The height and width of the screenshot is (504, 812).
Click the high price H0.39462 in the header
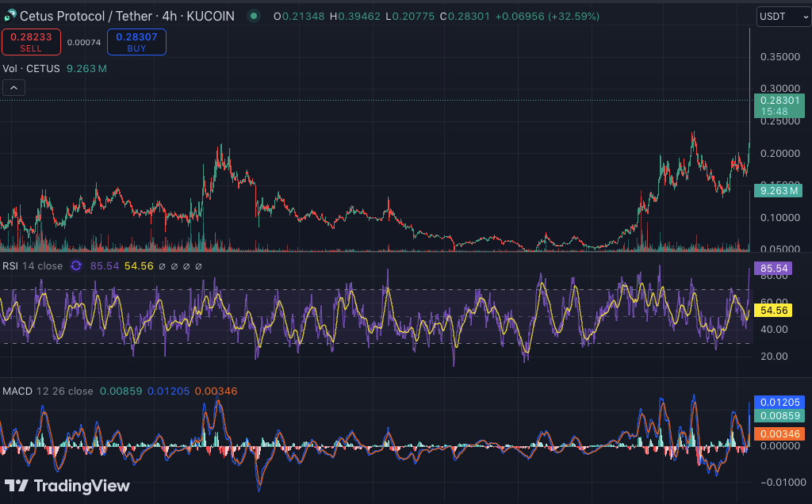click(354, 17)
